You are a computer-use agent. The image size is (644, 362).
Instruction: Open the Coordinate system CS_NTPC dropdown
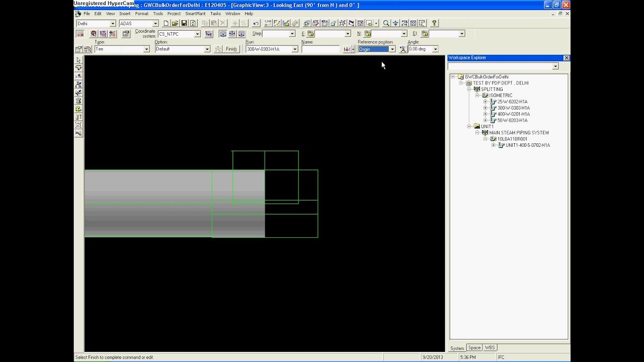(197, 34)
